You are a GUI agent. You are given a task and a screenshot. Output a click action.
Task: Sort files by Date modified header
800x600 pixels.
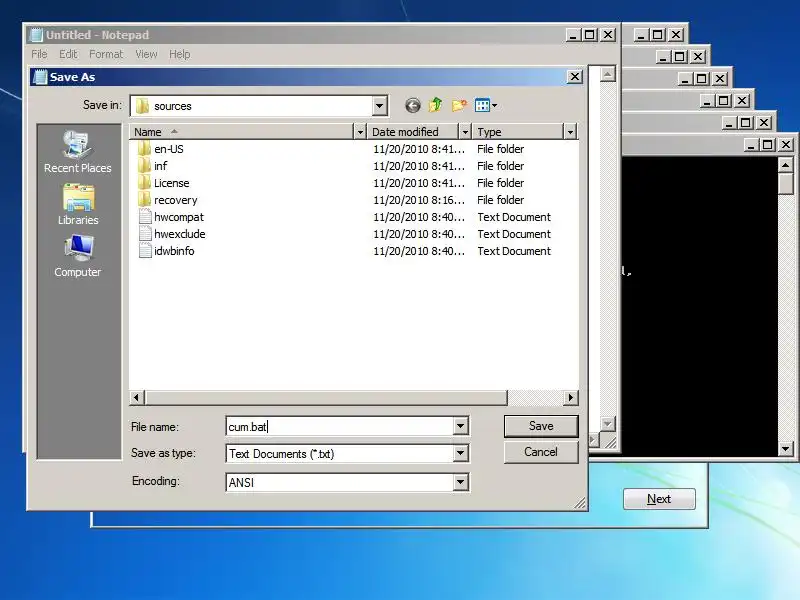(412, 132)
